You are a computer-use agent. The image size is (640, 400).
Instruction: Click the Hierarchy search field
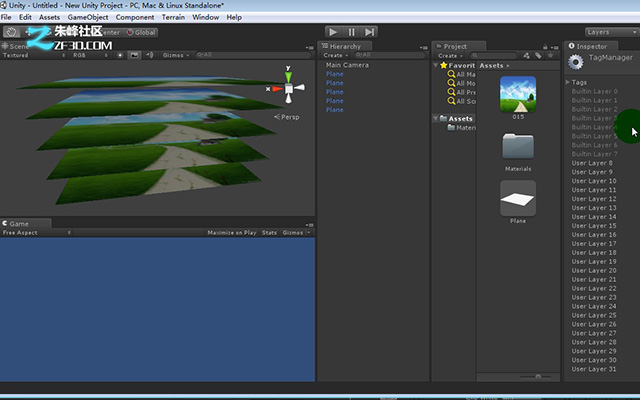tap(389, 55)
